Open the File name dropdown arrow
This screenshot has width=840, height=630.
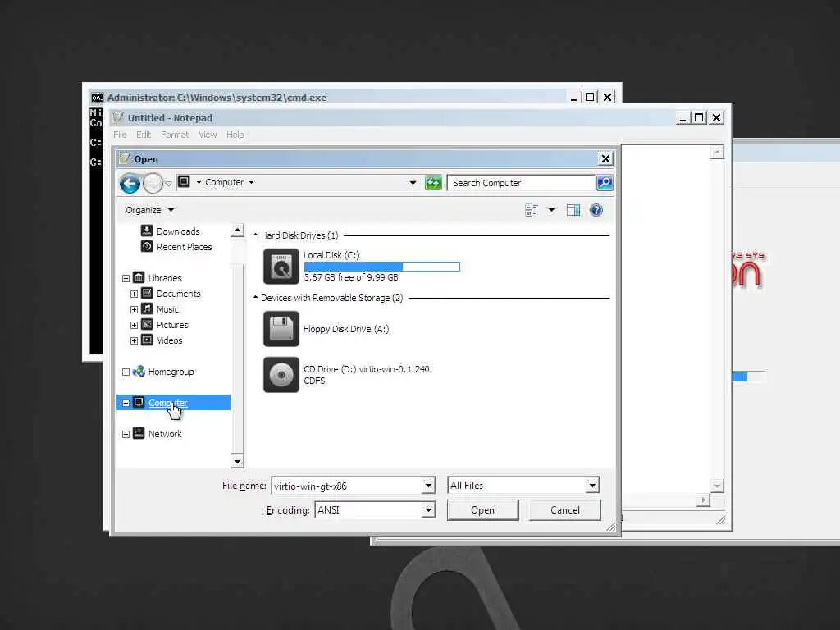coord(427,486)
